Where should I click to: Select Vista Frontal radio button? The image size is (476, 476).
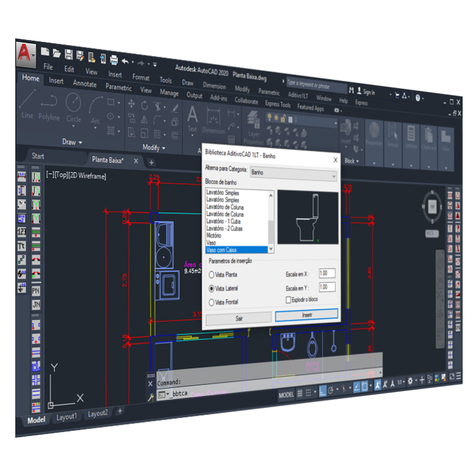(x=211, y=302)
